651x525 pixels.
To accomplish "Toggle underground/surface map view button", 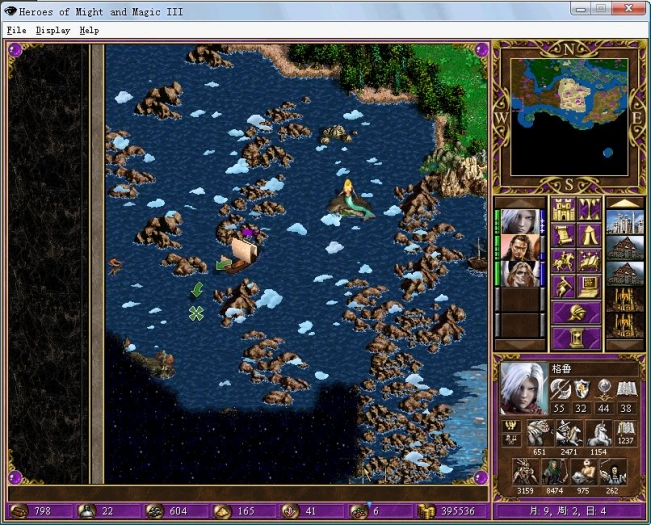I will tap(589, 210).
